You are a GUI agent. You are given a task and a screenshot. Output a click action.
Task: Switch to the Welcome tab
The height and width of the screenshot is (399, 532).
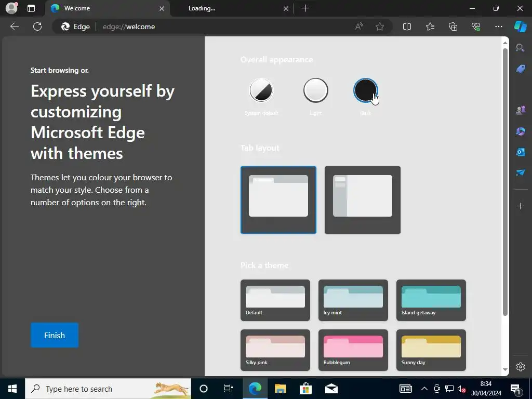tap(108, 8)
